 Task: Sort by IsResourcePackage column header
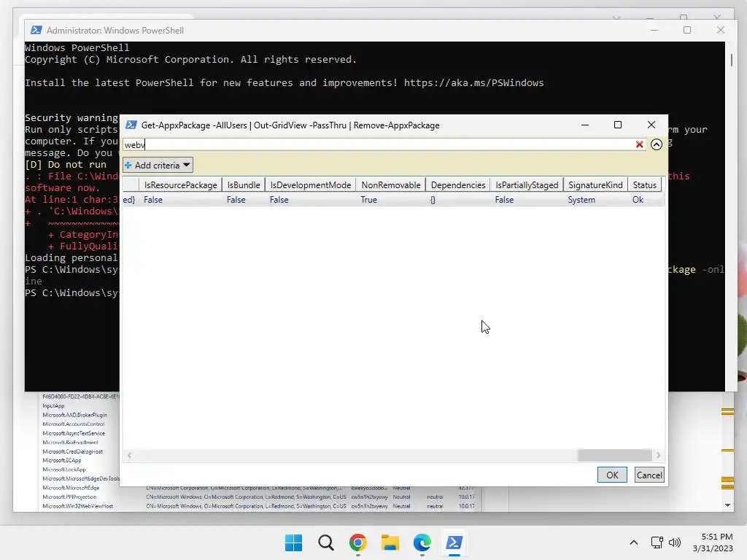pos(181,184)
